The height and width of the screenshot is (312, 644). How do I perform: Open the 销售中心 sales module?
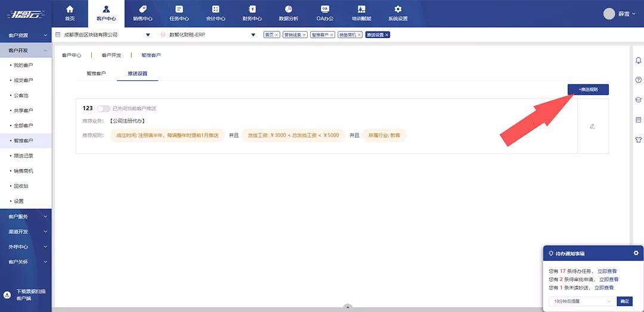click(x=143, y=14)
